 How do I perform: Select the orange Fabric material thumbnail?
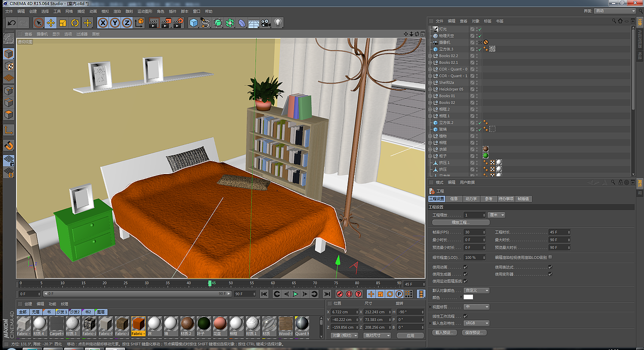[x=138, y=326]
